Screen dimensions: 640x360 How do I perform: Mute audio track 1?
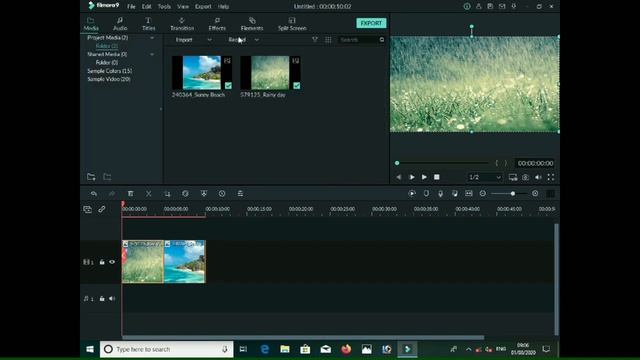(x=112, y=299)
